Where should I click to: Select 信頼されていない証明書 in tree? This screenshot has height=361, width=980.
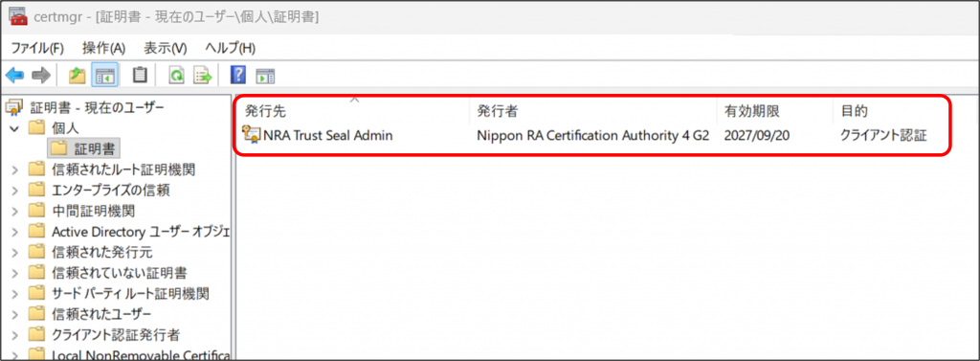pyautogui.click(x=119, y=273)
